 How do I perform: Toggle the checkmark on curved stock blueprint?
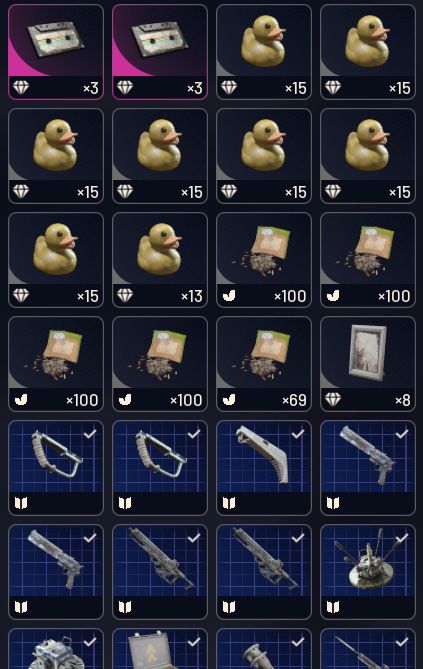298,434
